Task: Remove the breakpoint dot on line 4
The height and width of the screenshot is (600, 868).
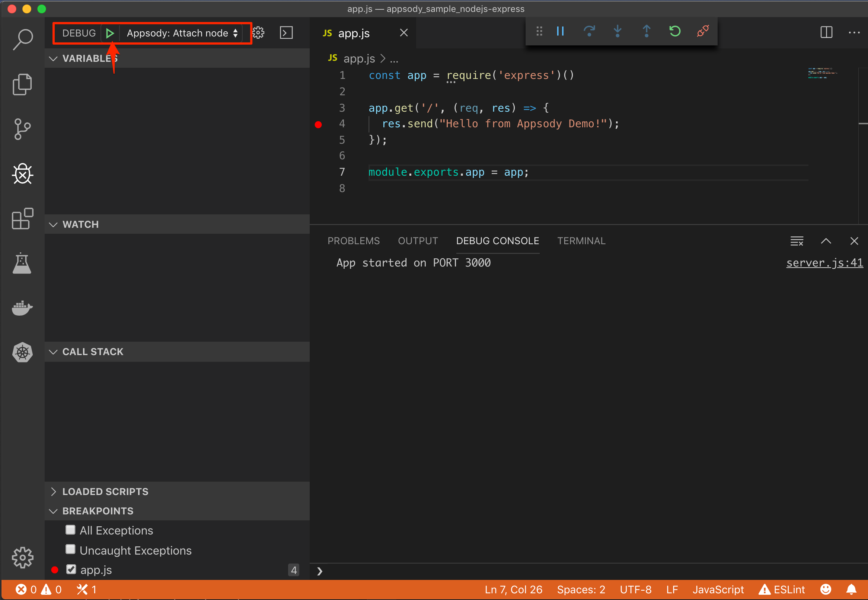Action: click(318, 124)
